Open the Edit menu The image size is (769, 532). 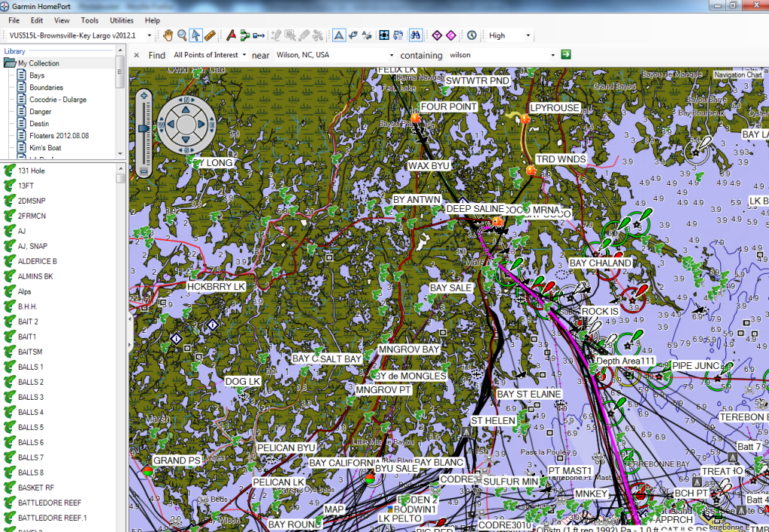pos(37,20)
